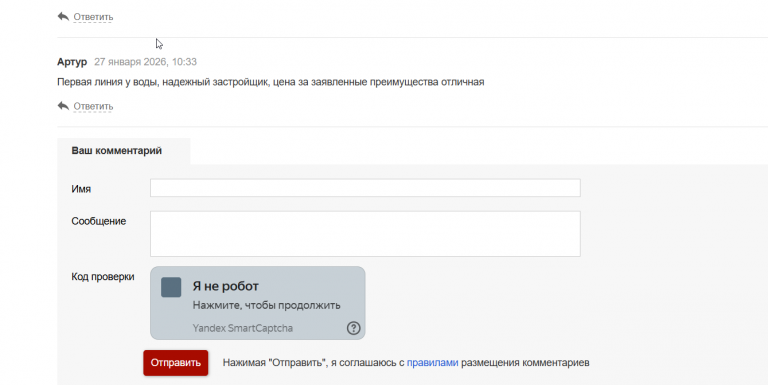Click Ответить under Артур's comment
Viewport: 768px width, 385px height.
coord(93,106)
